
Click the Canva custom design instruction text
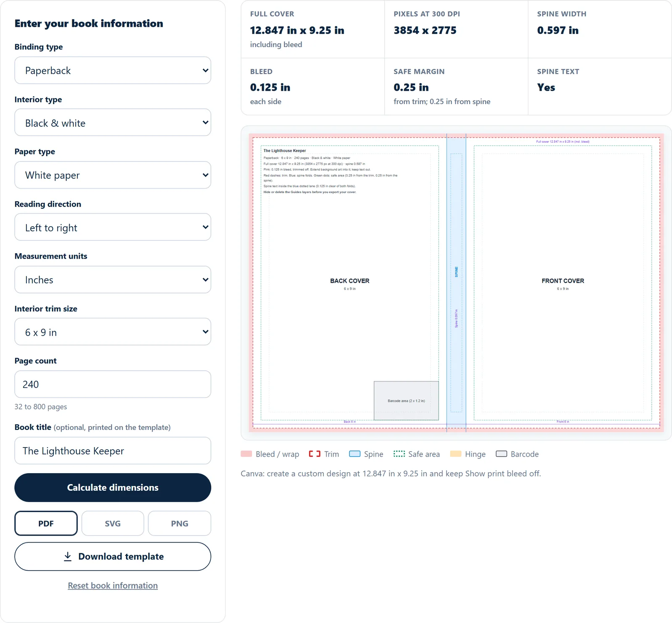point(391,474)
